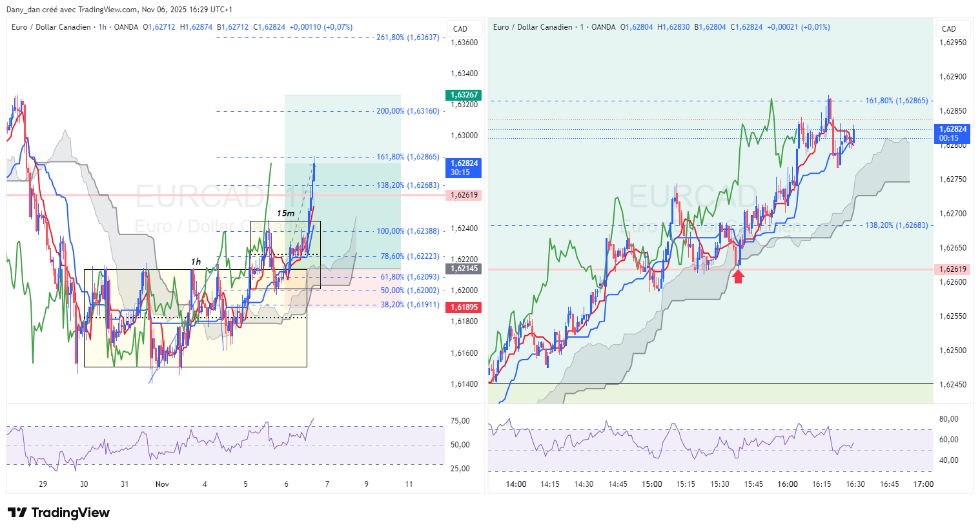980x532 pixels.
Task: Click the 15:00 time axis label
Action: [x=652, y=484]
